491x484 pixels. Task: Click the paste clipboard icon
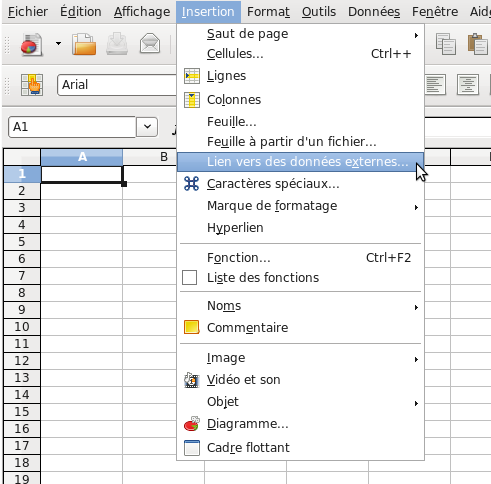tap(478, 44)
